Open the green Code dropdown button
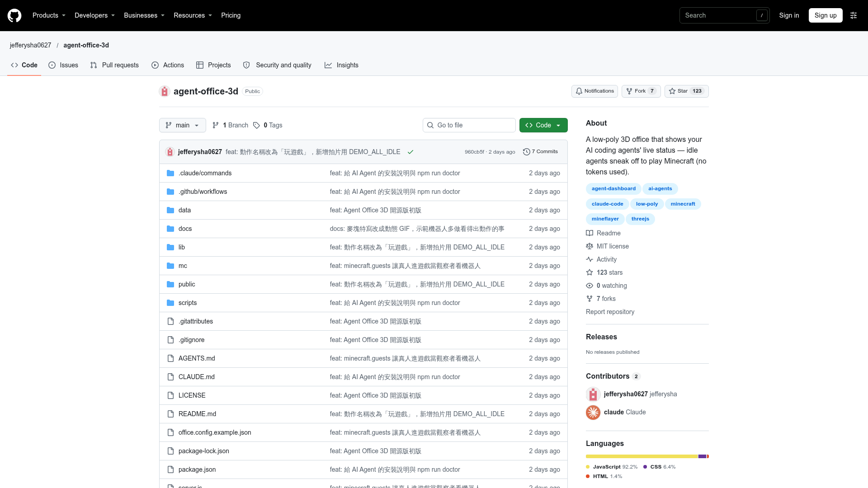The width and height of the screenshot is (868, 488). [x=543, y=125]
